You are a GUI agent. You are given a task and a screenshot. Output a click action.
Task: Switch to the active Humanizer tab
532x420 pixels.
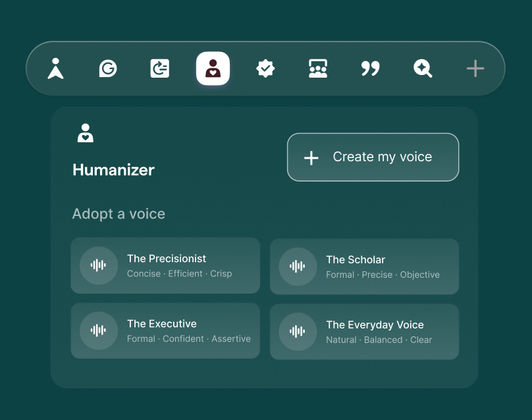[212, 68]
